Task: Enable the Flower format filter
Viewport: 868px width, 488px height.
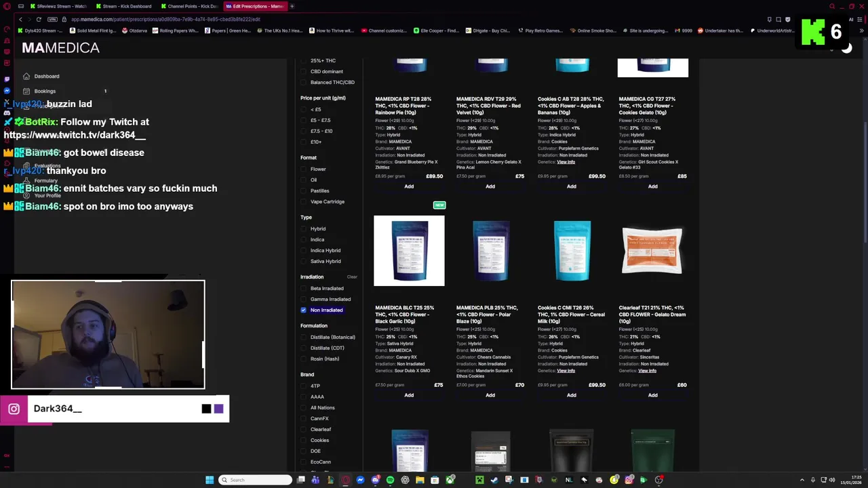Action: (304, 169)
